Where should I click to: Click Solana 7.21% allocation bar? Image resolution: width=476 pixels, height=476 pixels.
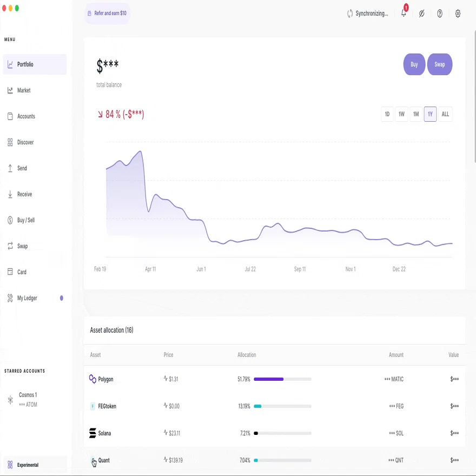tap(282, 433)
